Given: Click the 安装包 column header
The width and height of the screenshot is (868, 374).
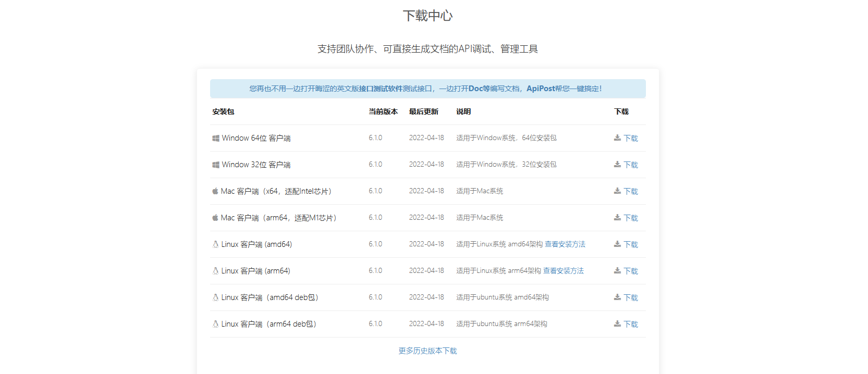Looking at the screenshot, I should (223, 111).
